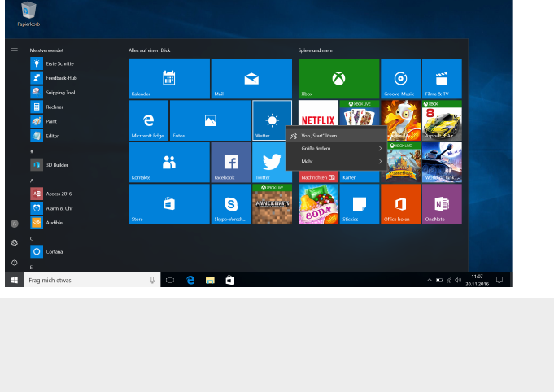Open the Action Center notification icon

[x=499, y=280]
